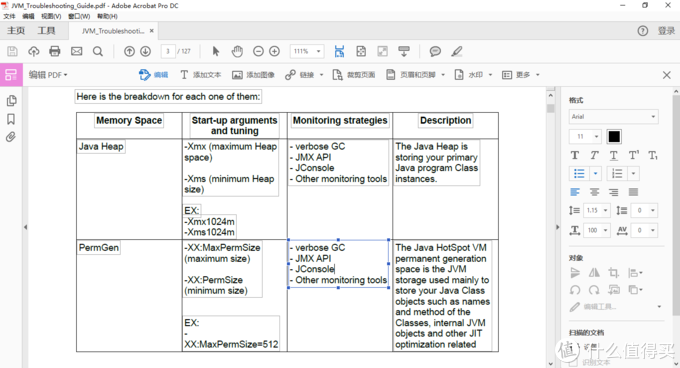
Task: Click the 裁剪页面 button
Action: 354,75
